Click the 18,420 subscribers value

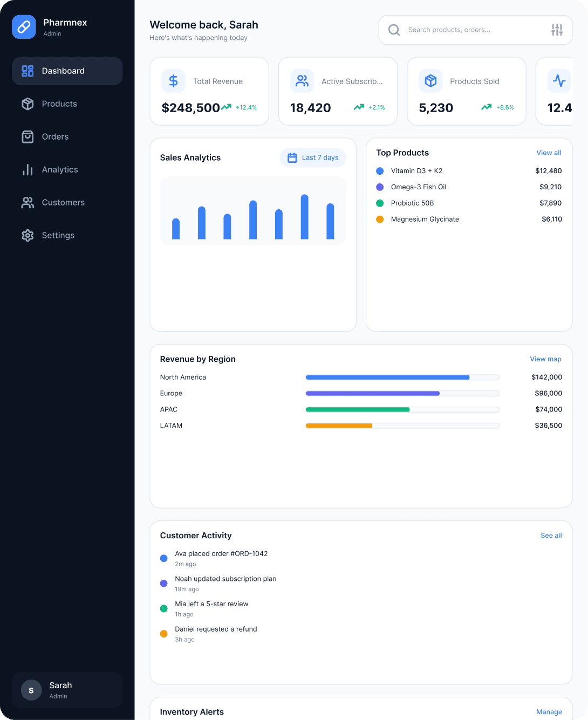pyautogui.click(x=311, y=108)
